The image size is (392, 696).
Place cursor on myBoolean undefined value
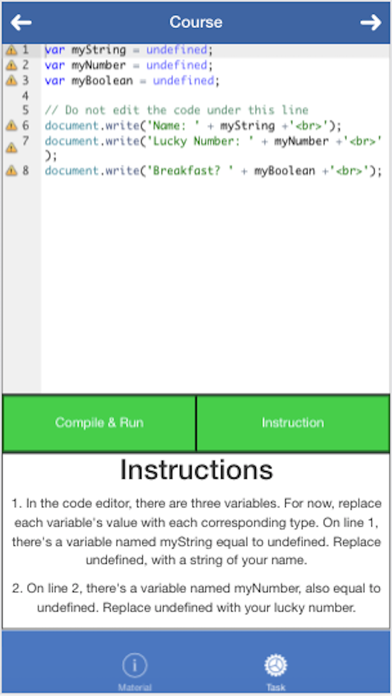(x=183, y=81)
